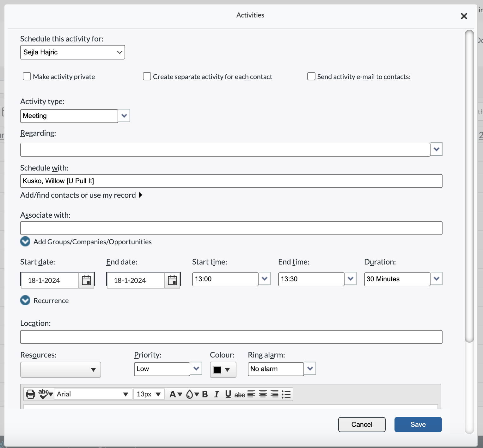Save the activity
Viewport: 483px width, 448px height.
pyautogui.click(x=418, y=424)
